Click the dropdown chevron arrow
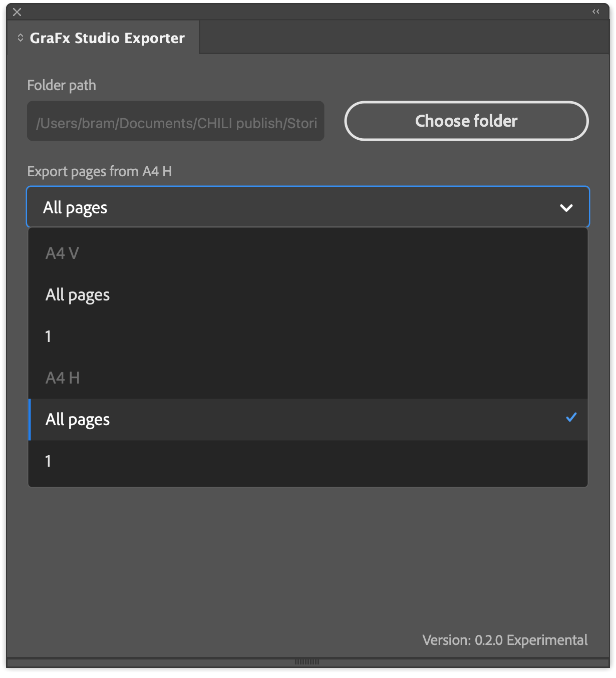Viewport: 616px width, 678px height. click(566, 208)
